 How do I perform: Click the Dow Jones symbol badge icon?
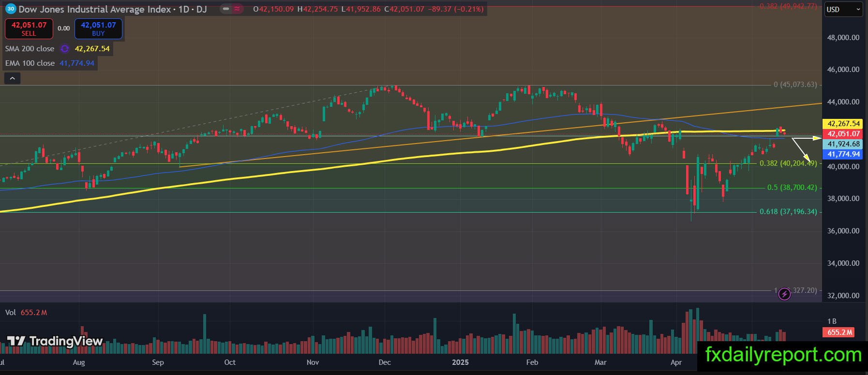10,9
